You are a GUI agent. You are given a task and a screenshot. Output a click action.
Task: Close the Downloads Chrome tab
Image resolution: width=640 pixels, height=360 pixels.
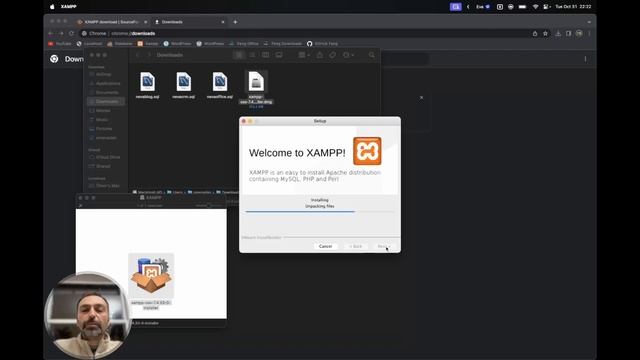click(223, 22)
